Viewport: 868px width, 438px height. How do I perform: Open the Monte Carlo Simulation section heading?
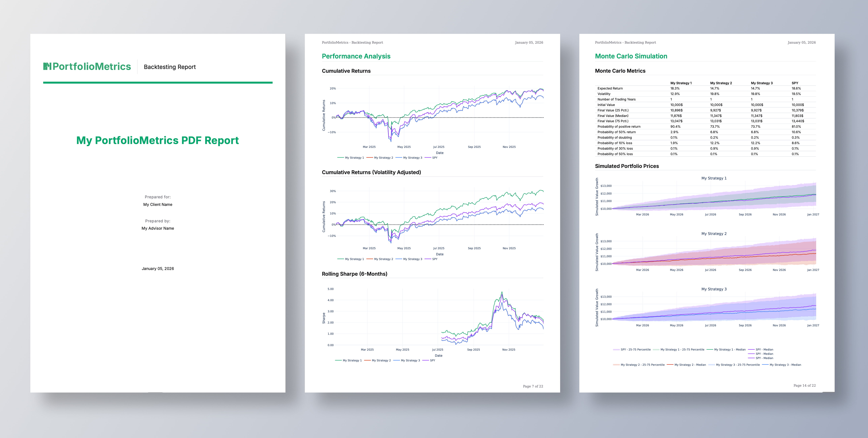point(631,56)
